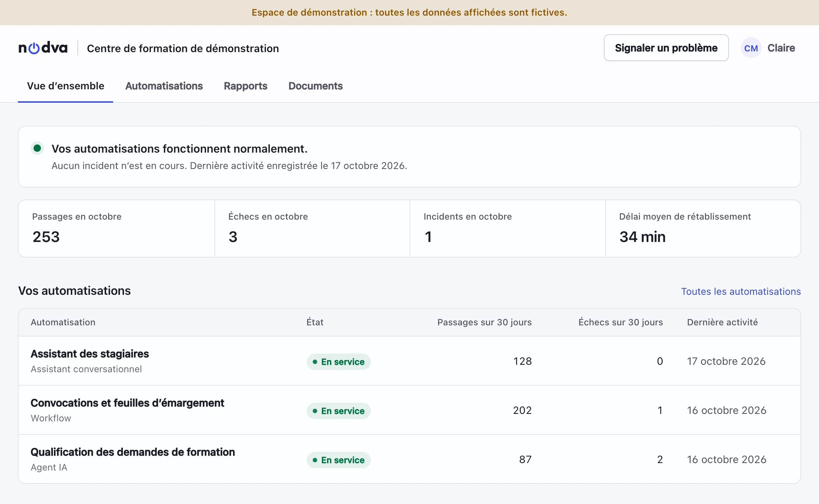Viewport: 819px width, 504px height.
Task: Select the Passages en octobre card
Action: point(117,229)
